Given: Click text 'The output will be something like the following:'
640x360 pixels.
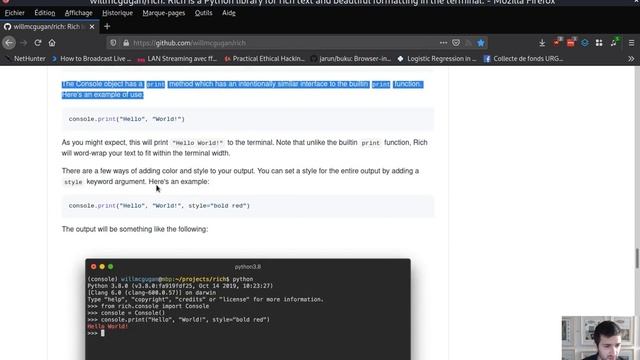Looking at the screenshot, I should tap(135, 229).
